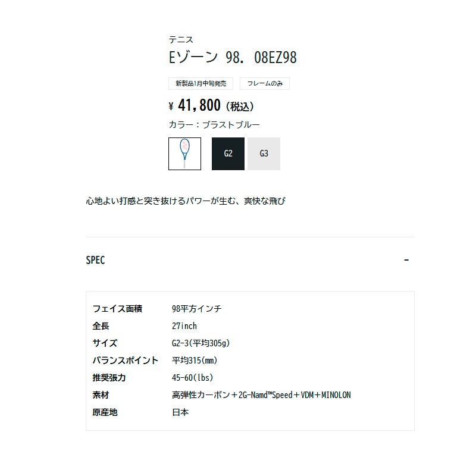The height and width of the screenshot is (476, 476).
Task: Click the 高弾性カーボン material value
Action: (x=261, y=395)
